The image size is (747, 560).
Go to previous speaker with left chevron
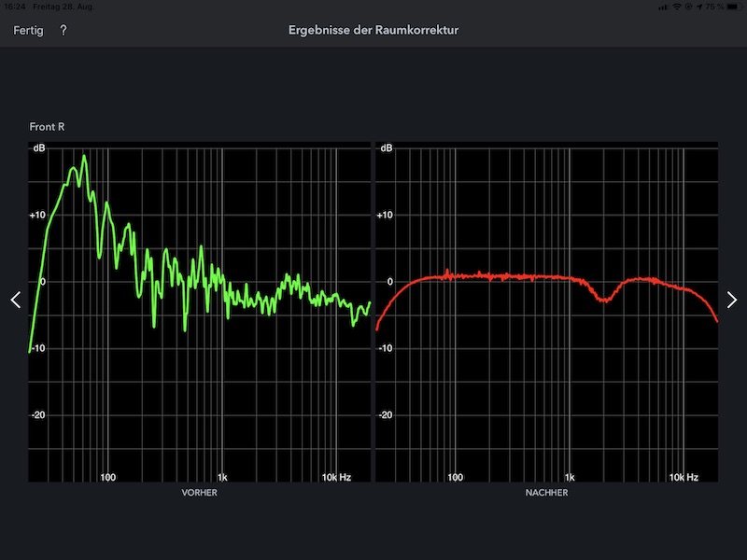[15, 300]
